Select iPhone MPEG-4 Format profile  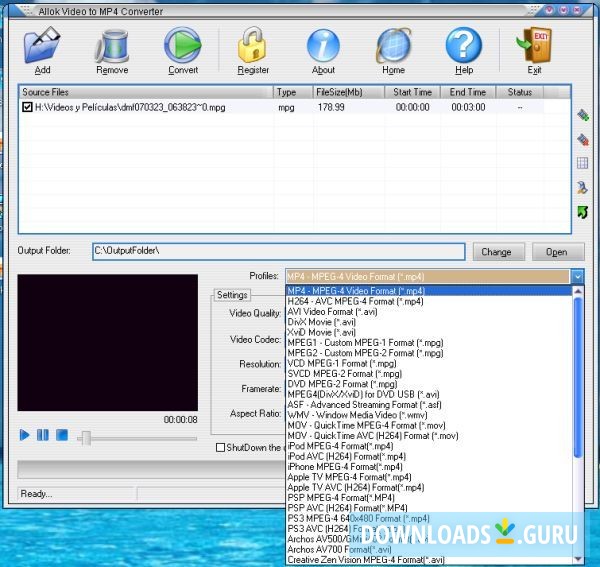pyautogui.click(x=430, y=467)
